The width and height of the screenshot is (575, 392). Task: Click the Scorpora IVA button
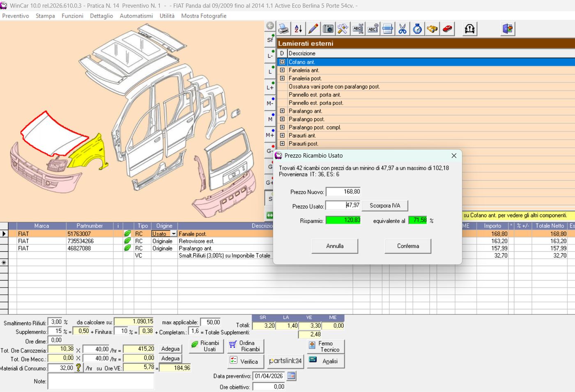(385, 205)
